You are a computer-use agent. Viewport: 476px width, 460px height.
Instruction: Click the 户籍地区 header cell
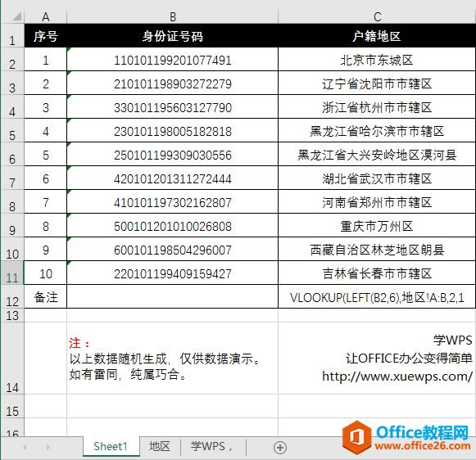(x=377, y=36)
